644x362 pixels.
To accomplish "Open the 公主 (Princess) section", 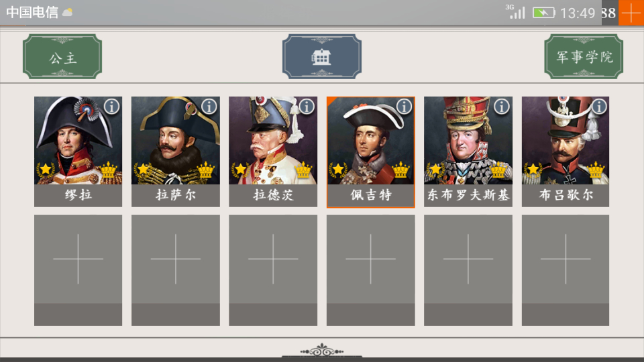I will (62, 56).
